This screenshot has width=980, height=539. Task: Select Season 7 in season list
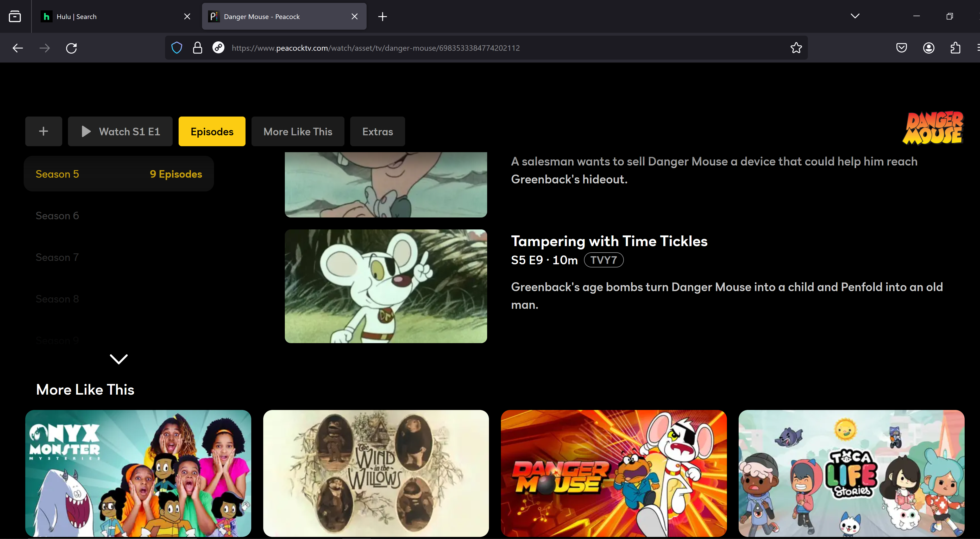(57, 257)
